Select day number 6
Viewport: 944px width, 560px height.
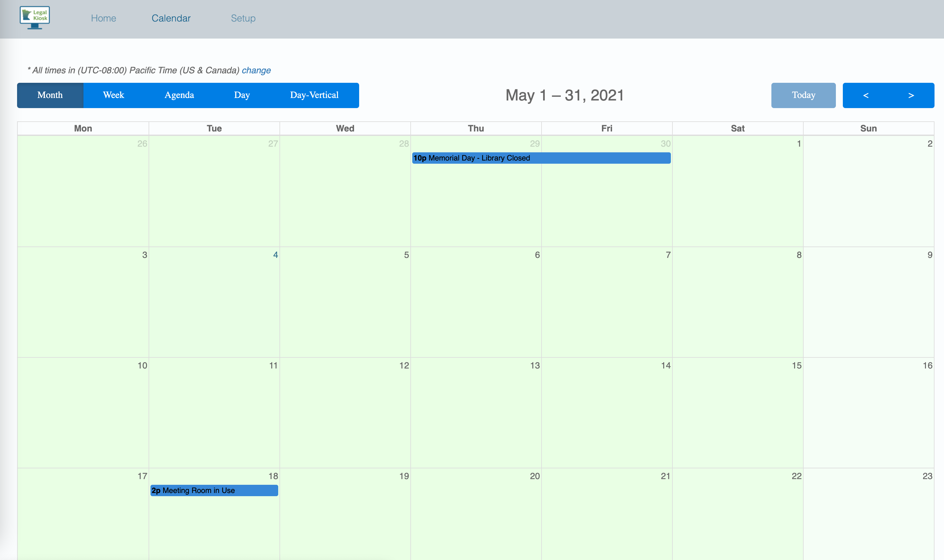click(537, 255)
